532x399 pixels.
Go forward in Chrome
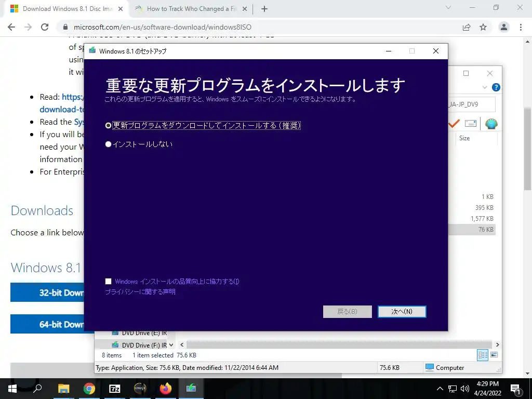tap(28, 27)
